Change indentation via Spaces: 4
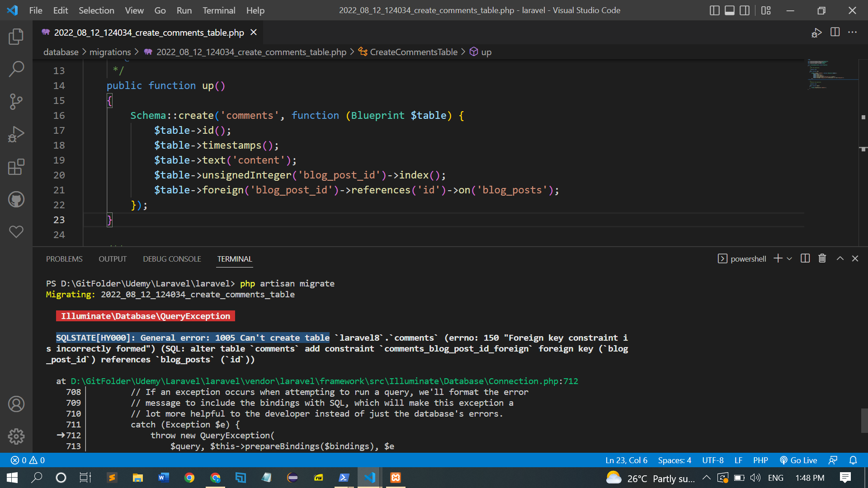 coord(675,460)
